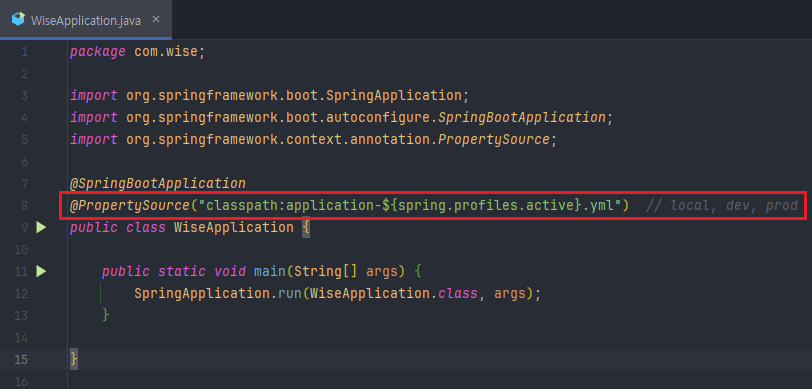Click the opening brace after WiseApplication

coord(306,227)
